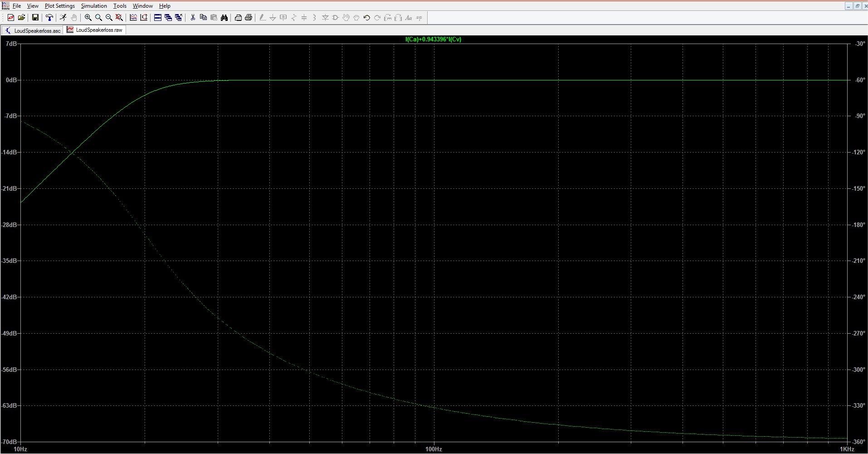Click the 10Hz label on the frequency axis
The image size is (868, 454).
coord(20,449)
